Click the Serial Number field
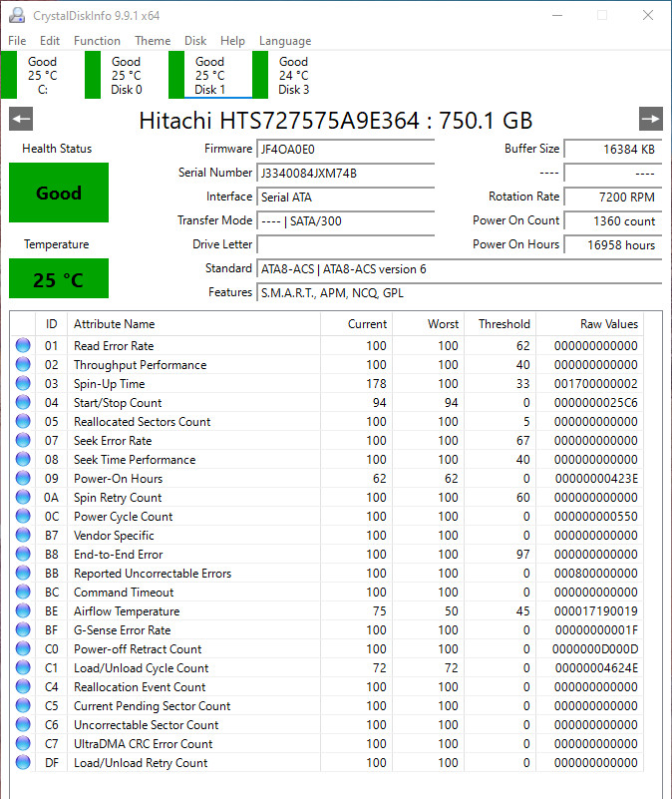672x799 pixels. pos(345,174)
